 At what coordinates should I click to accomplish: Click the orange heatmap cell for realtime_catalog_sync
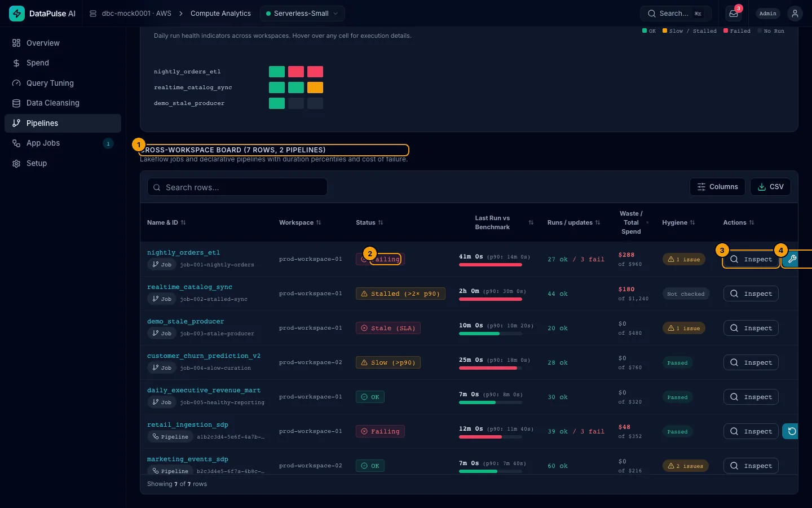point(315,87)
